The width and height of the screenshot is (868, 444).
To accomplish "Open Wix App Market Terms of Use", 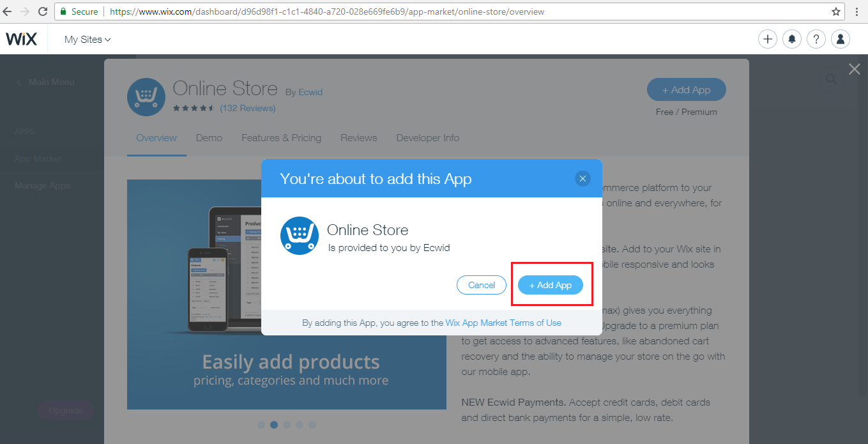I will pyautogui.click(x=503, y=323).
